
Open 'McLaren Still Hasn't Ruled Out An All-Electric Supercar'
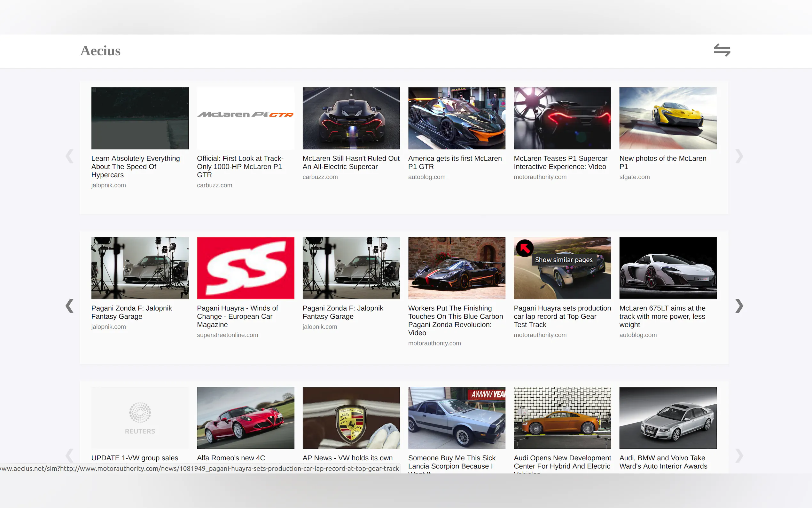coord(351,163)
